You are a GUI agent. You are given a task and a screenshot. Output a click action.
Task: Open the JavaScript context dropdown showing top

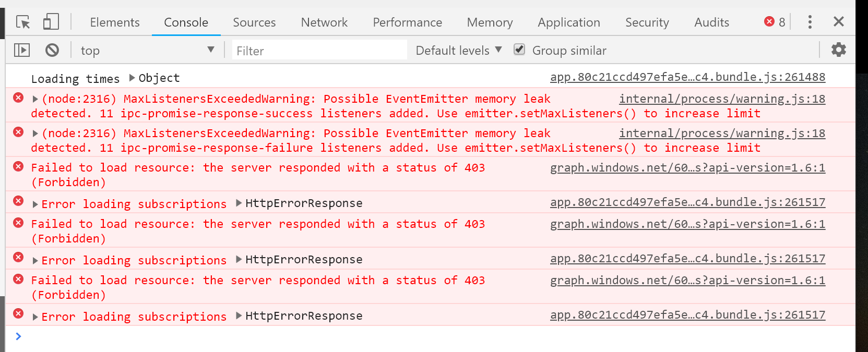tap(148, 50)
